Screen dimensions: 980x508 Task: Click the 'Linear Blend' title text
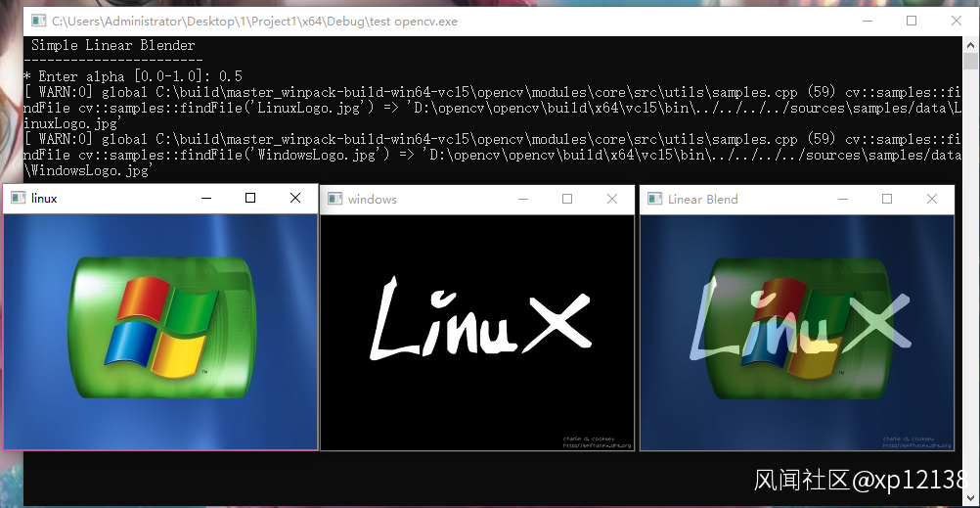point(702,199)
